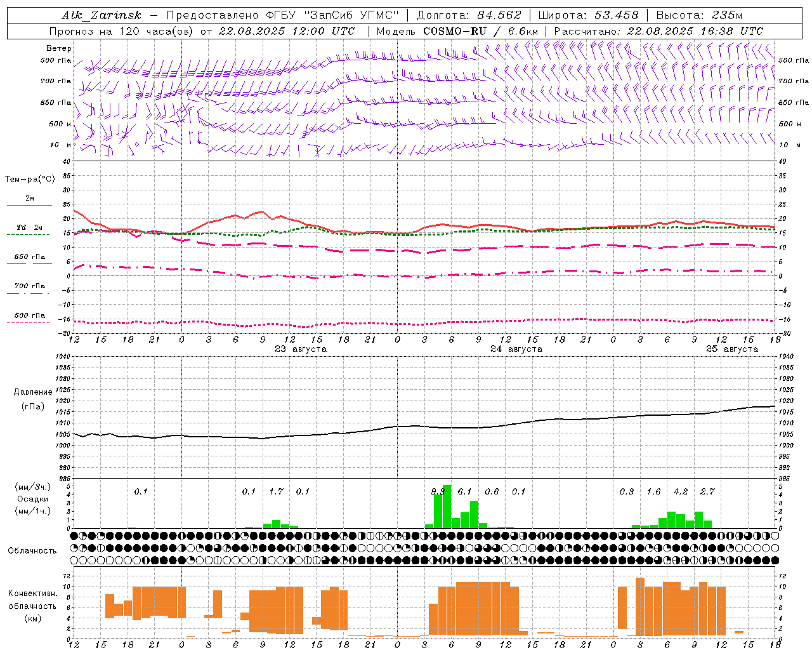Click the Тем-ра(°C) temperature panel label
Image resolution: width=812 pixels, height=650 pixels.
click(30, 180)
